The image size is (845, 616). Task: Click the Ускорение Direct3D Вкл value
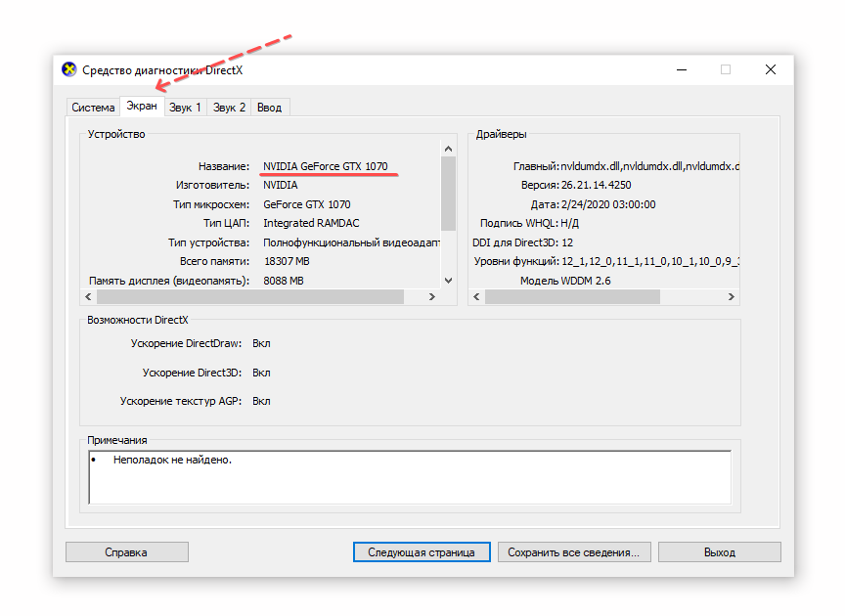261,373
